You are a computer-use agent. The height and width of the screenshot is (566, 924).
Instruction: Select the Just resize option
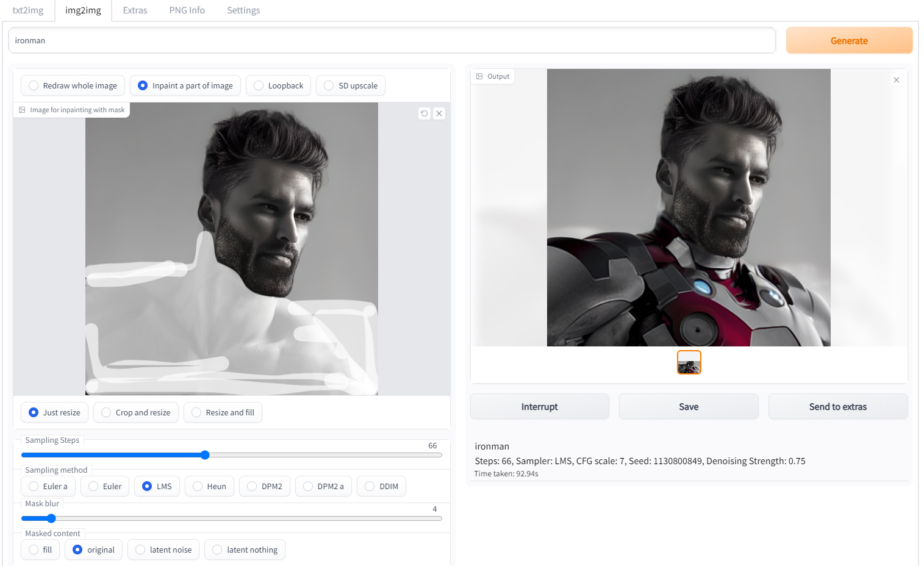[54, 412]
